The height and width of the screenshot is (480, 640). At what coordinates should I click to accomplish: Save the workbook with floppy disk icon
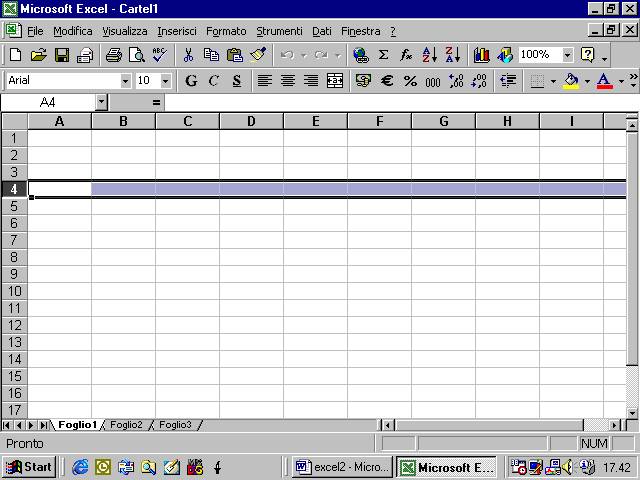[x=62, y=55]
